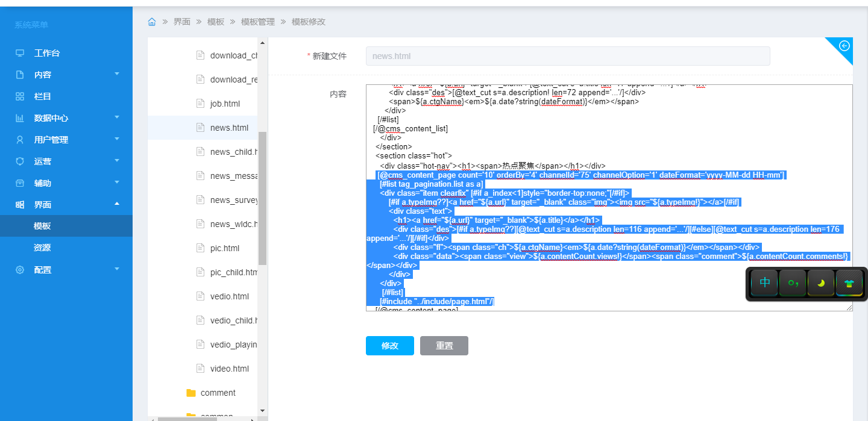Click the home icon in the breadcrumb
This screenshot has height=421, width=868.
point(152,22)
